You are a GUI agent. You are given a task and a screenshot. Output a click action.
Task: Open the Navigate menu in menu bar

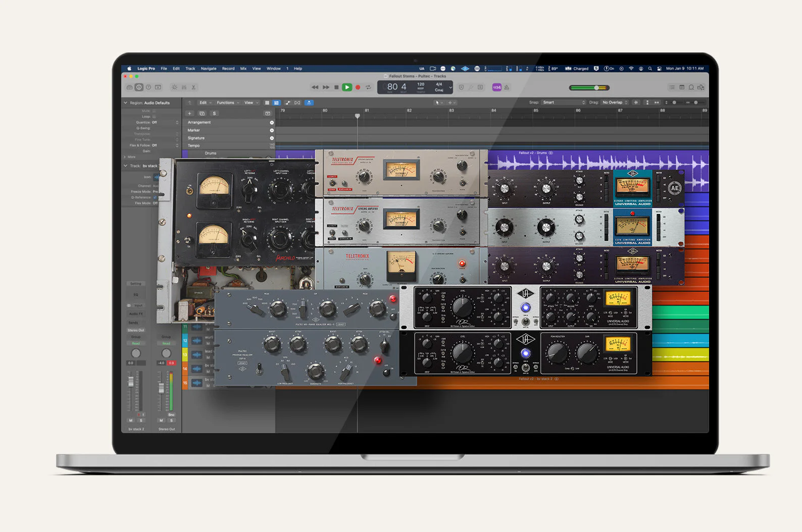[208, 69]
